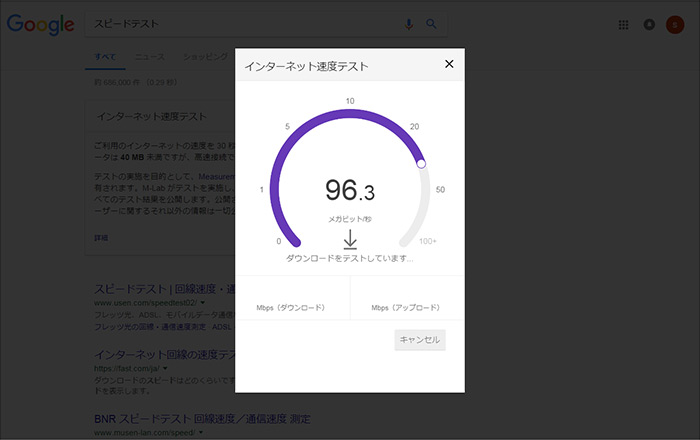Open the account avatar
700x440 pixels.
tap(675, 25)
